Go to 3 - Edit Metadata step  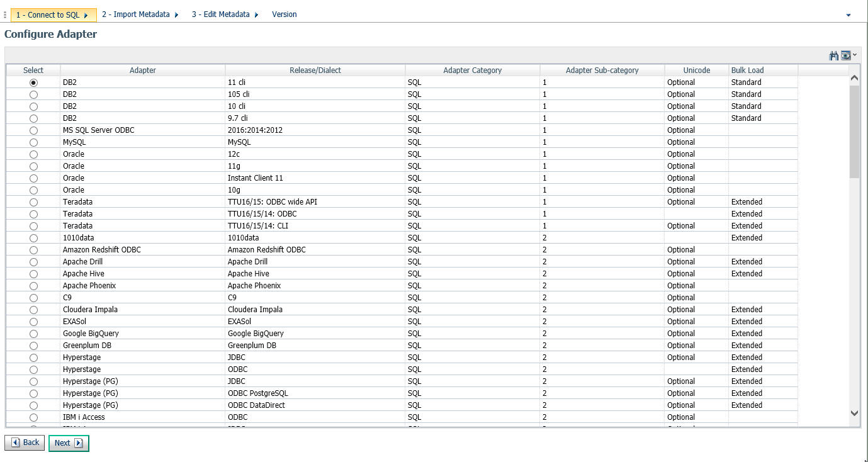coord(225,14)
